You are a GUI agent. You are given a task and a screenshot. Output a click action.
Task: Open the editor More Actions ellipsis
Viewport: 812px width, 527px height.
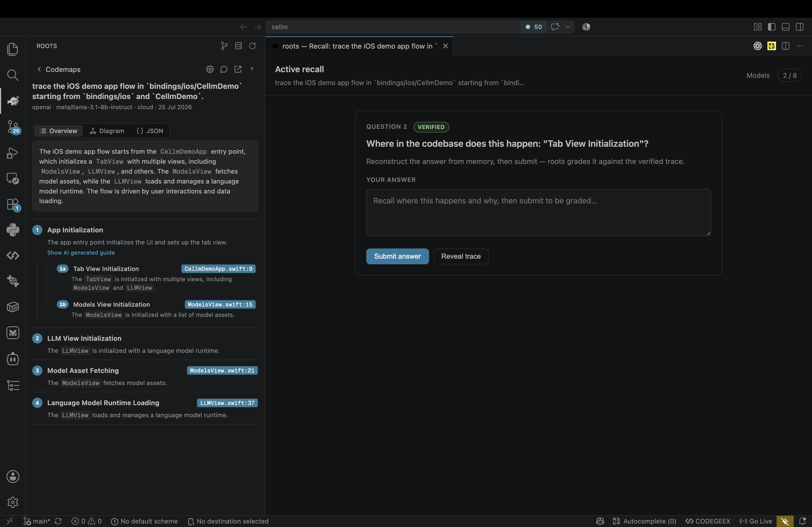pos(799,46)
